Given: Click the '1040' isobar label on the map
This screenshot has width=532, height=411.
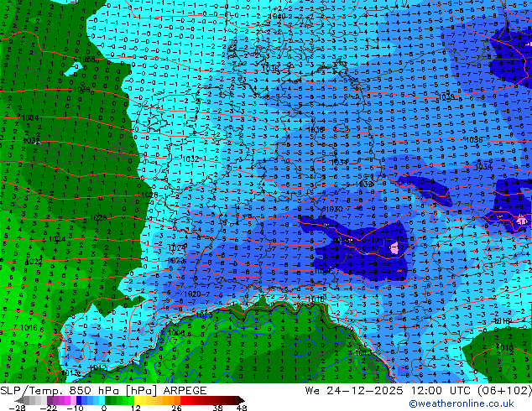Looking at the screenshot, I should (x=277, y=16).
